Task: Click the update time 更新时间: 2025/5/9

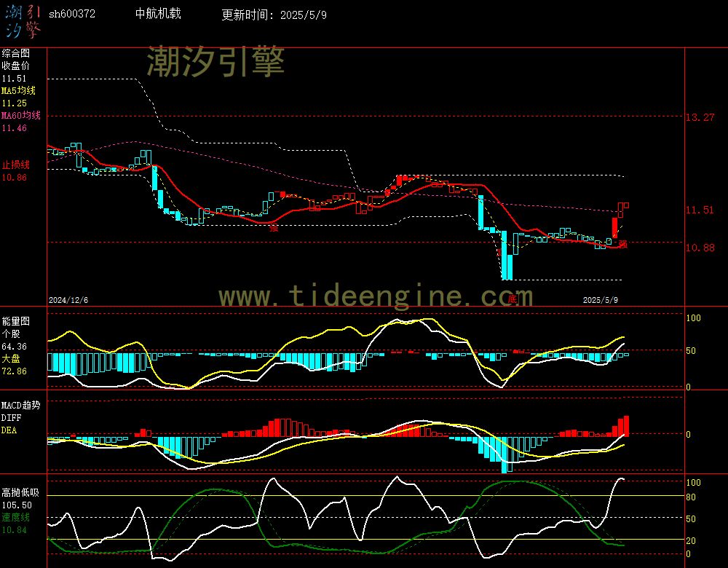Action: click(274, 15)
